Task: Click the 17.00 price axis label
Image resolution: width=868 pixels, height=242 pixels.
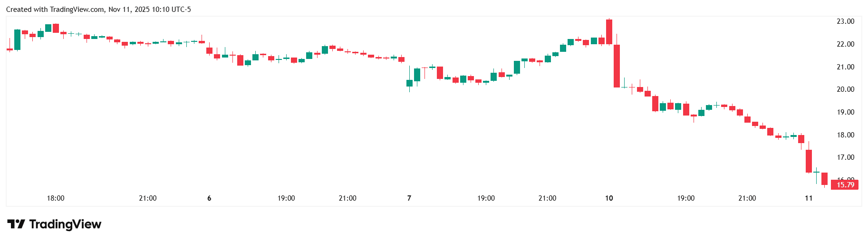Action: pos(845,157)
